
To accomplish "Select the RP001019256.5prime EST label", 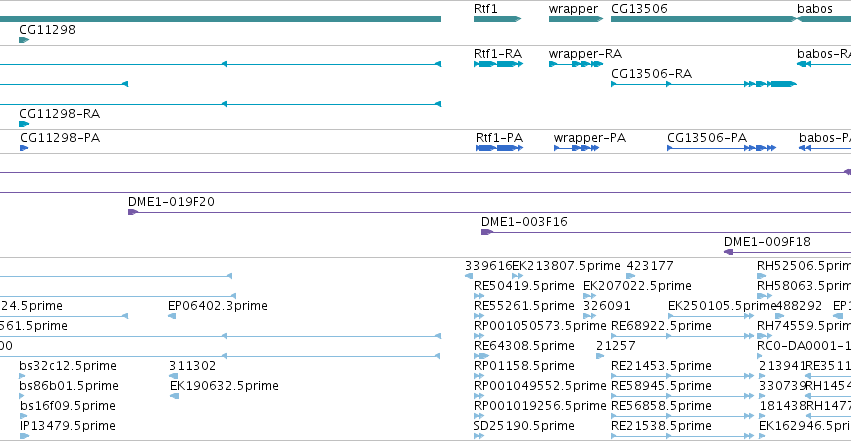I will tap(540, 407).
